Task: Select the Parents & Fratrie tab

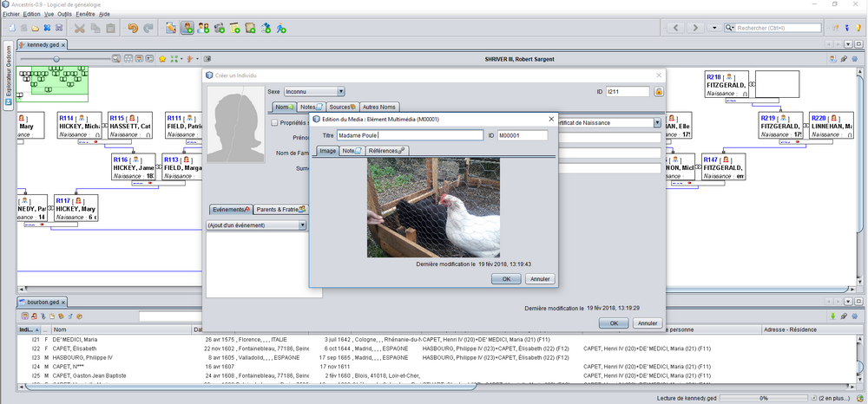Action: [280, 210]
